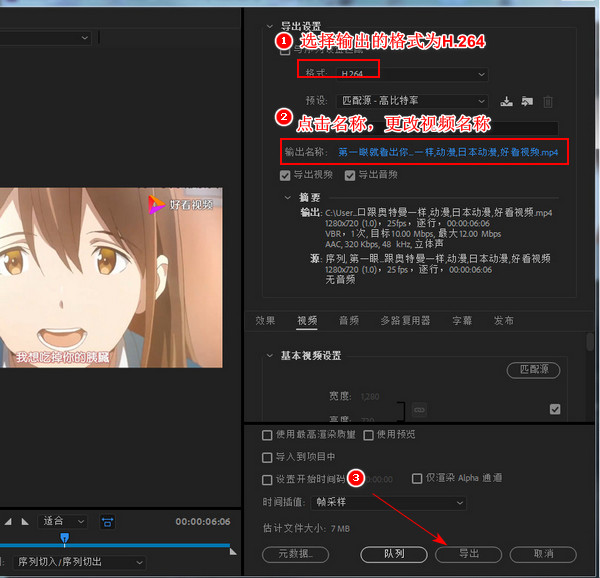Click the 元数据 button
This screenshot has height=578, width=600.
click(295, 554)
